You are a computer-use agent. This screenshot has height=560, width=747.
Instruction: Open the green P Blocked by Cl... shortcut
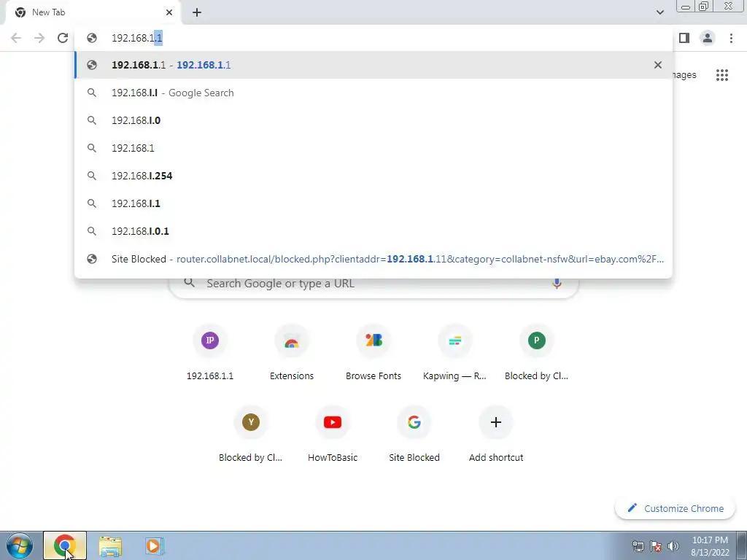[536, 353]
